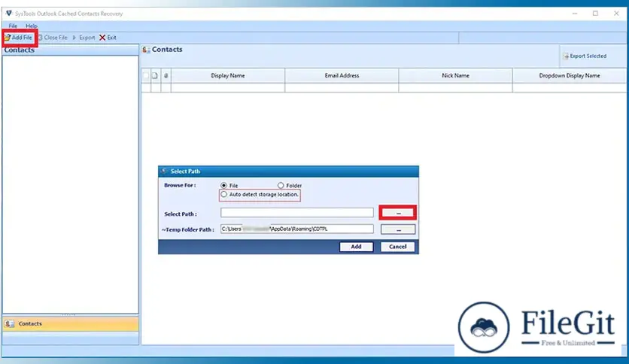This screenshot has height=364, width=629.
Task: Enable Auto detect storage location option
Action: tap(223, 195)
